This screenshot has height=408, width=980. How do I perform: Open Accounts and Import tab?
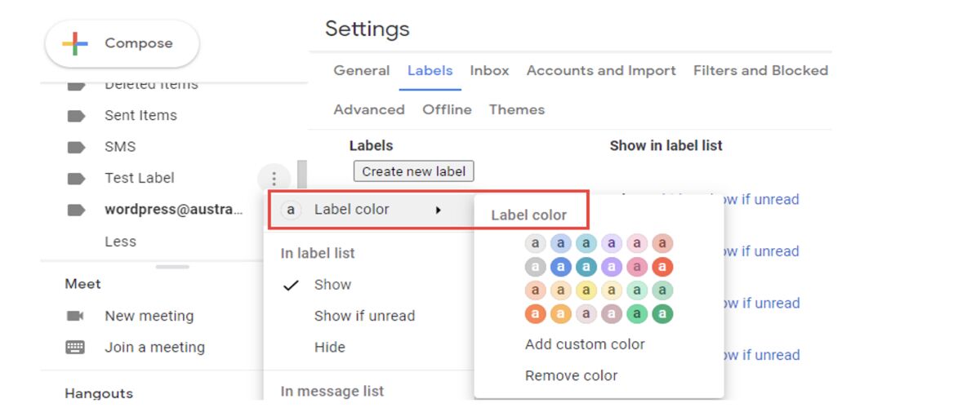[601, 71]
